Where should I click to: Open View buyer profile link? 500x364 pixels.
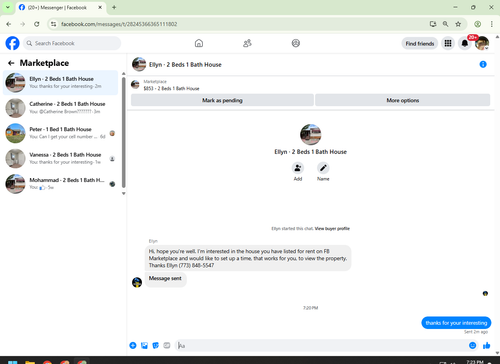pyautogui.click(x=332, y=229)
